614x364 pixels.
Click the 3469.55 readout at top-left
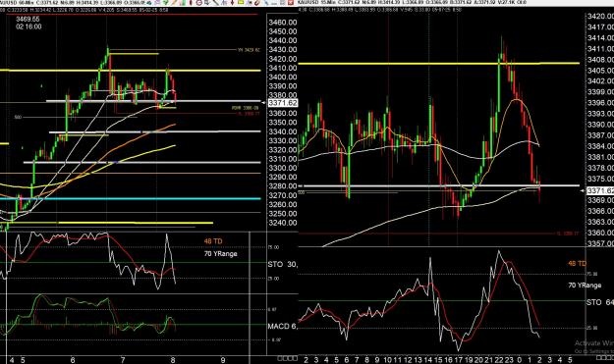tap(28, 20)
